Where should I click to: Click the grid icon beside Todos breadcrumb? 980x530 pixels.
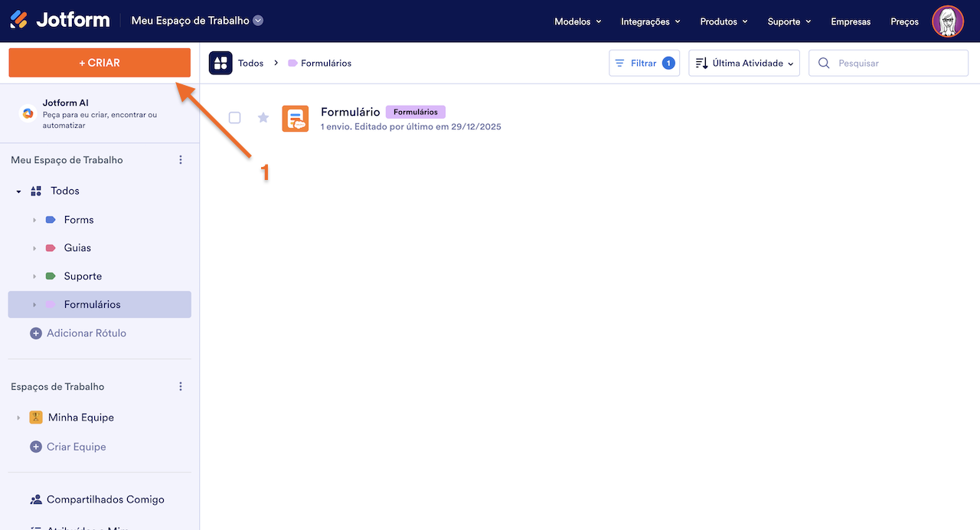pos(220,64)
